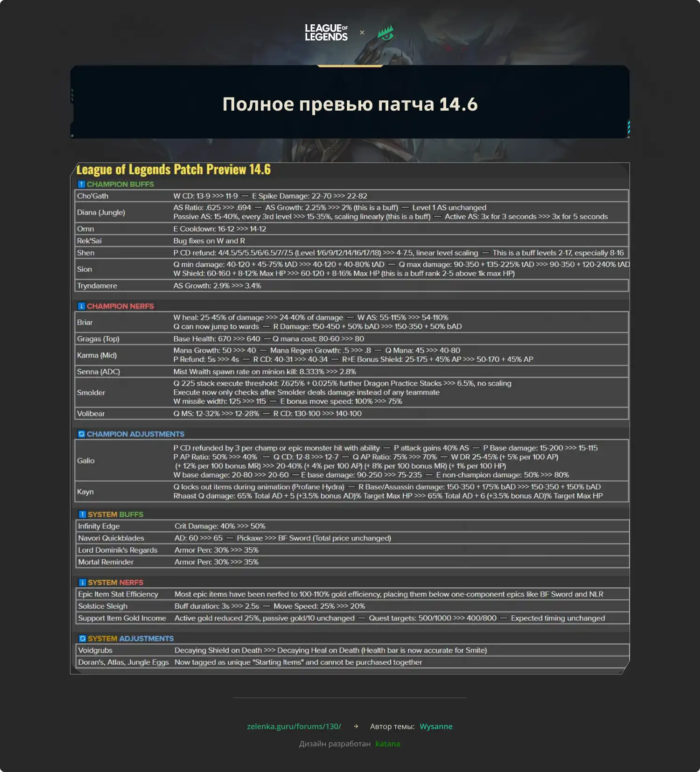The image size is (700, 772).
Task: Click 'Decaying Shield on Death' text
Action: [218, 650]
